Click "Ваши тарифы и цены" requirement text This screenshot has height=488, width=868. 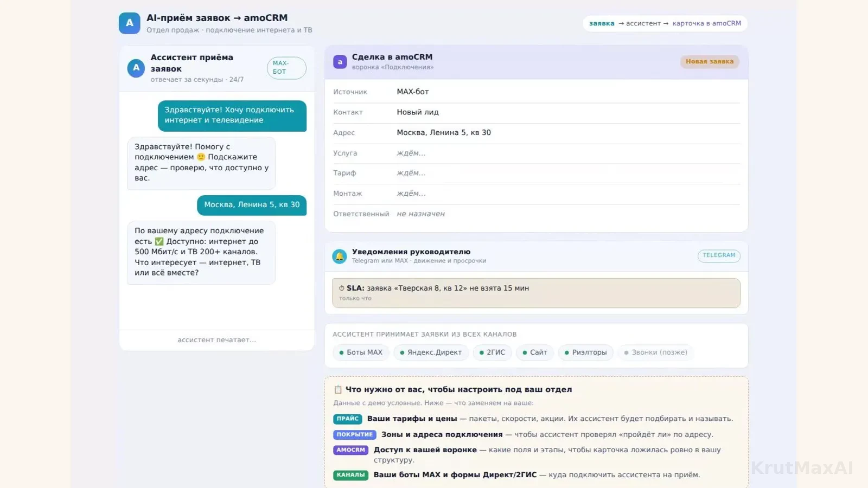click(412, 419)
